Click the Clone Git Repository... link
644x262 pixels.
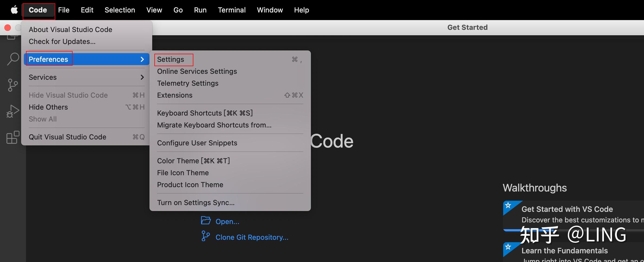click(252, 237)
